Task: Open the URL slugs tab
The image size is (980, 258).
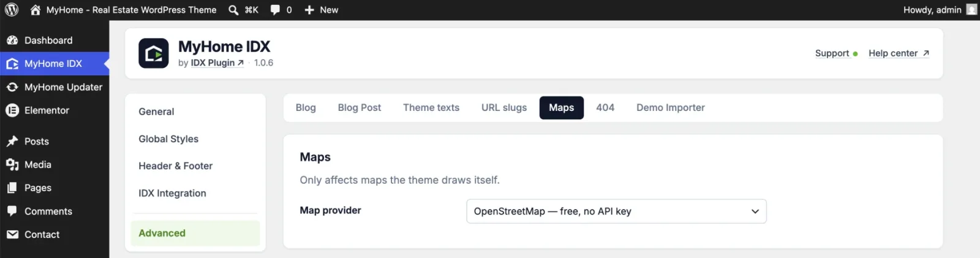Action: pos(504,108)
